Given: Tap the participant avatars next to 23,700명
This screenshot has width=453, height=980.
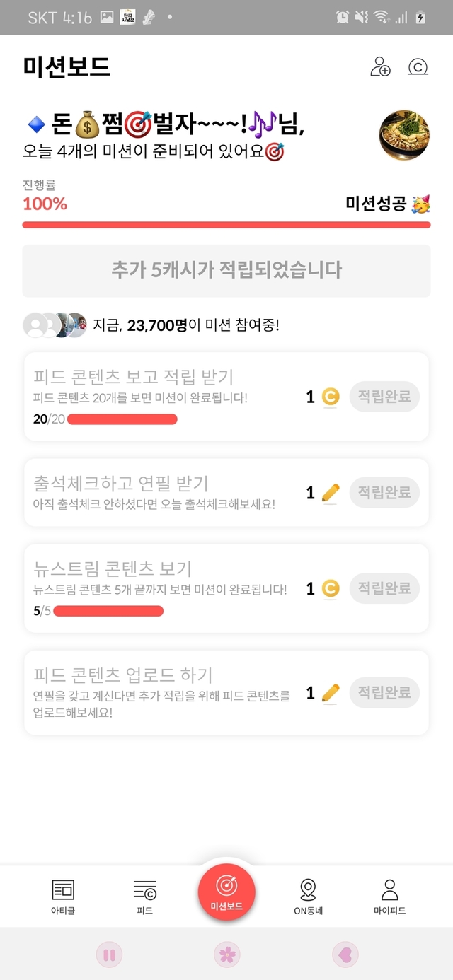Looking at the screenshot, I should [55, 325].
